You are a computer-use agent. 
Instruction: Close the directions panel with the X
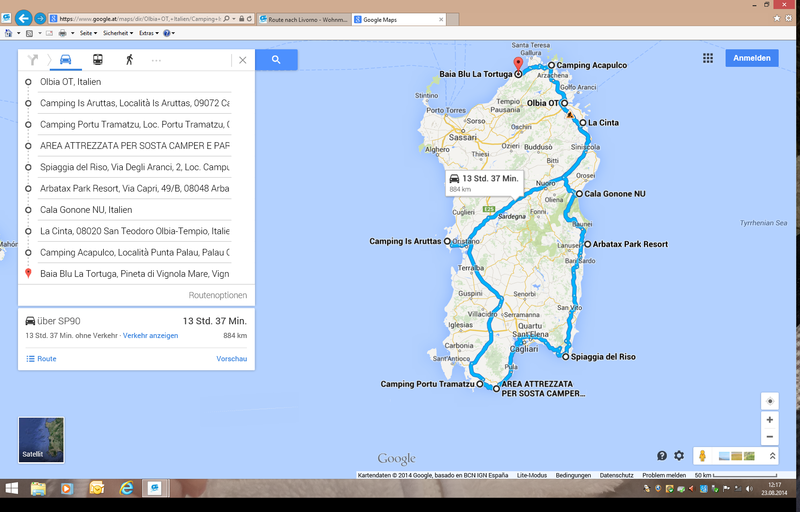pyautogui.click(x=242, y=60)
